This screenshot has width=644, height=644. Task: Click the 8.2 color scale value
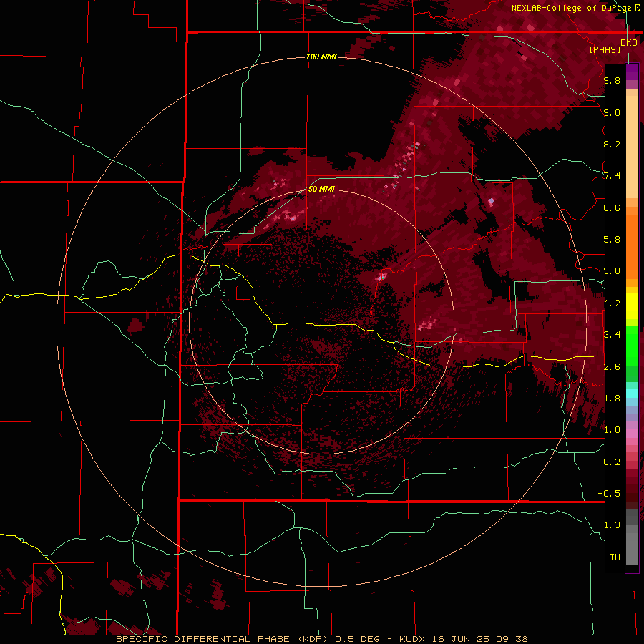click(612, 144)
